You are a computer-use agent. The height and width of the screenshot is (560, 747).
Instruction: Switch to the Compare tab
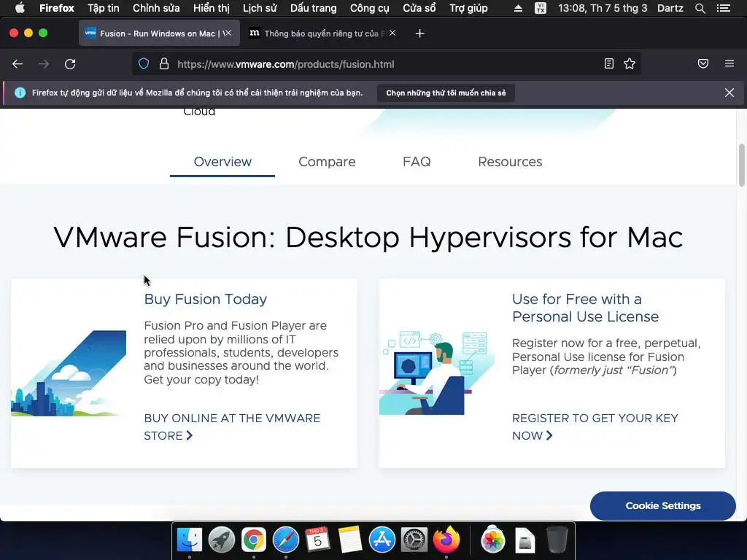(x=327, y=162)
